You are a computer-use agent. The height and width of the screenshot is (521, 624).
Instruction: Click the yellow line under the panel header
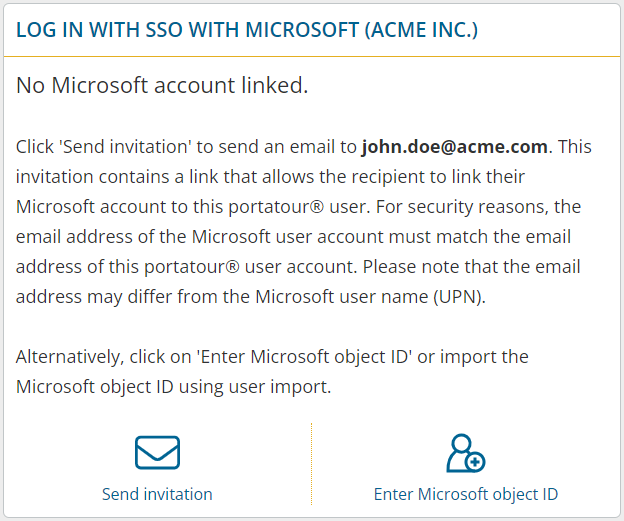[x=312, y=56]
